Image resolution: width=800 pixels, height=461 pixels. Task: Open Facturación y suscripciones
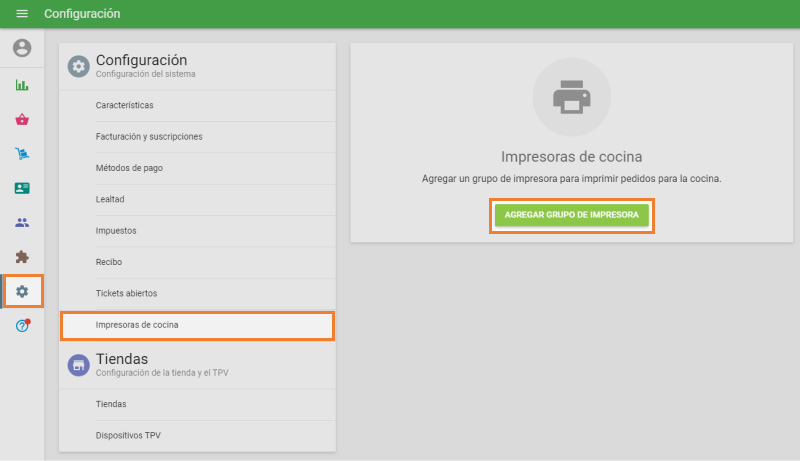tap(197, 137)
